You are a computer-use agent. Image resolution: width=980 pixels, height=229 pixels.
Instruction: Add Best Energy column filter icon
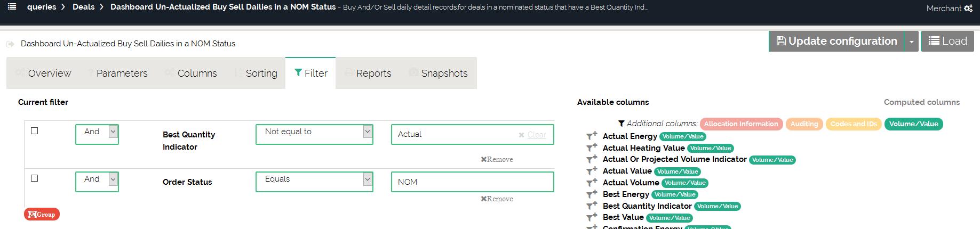[x=591, y=194]
